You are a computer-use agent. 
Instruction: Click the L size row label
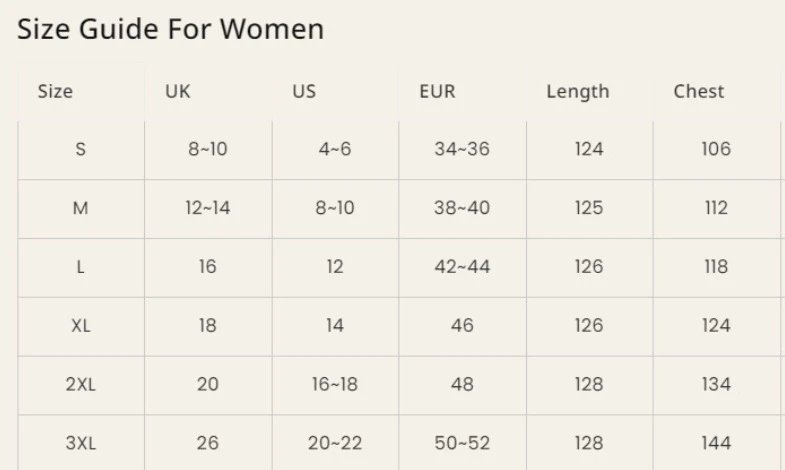81,267
